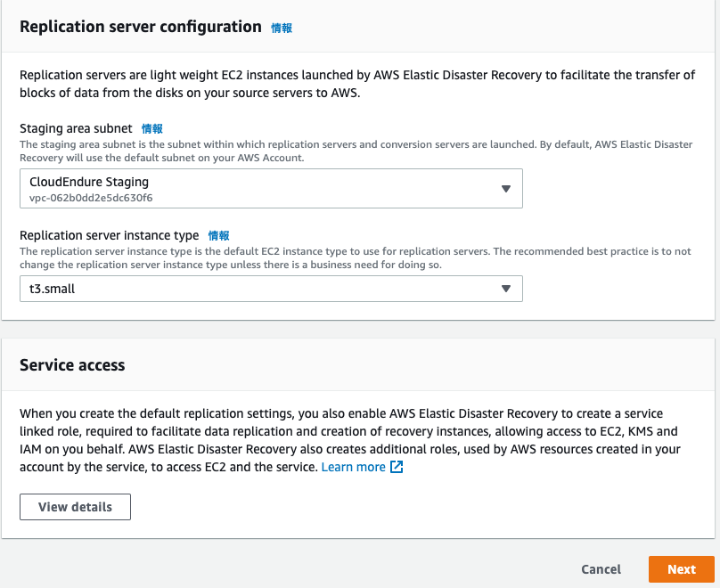Follow the Learn more link
Viewport: 720px width, 588px height.
[x=354, y=467]
